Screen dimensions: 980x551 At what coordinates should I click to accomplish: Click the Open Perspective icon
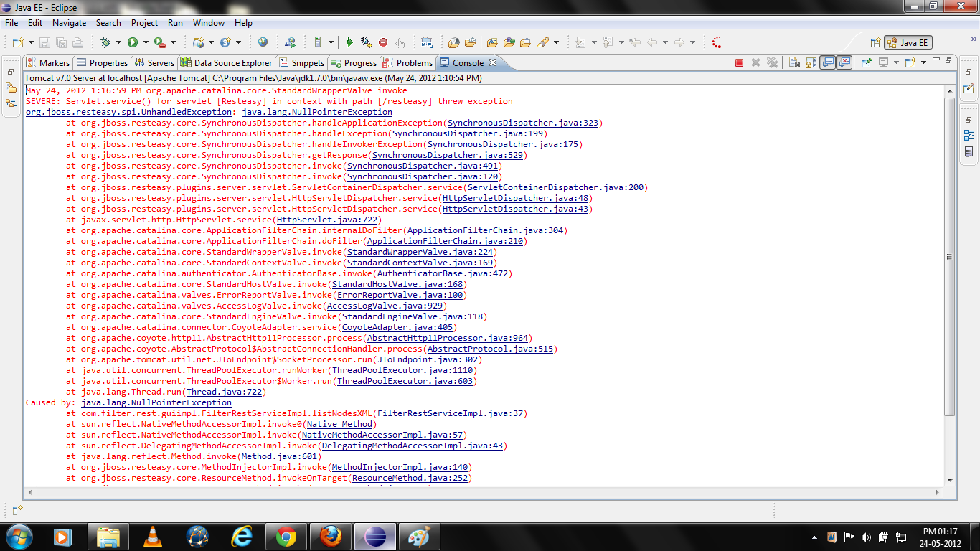point(875,42)
